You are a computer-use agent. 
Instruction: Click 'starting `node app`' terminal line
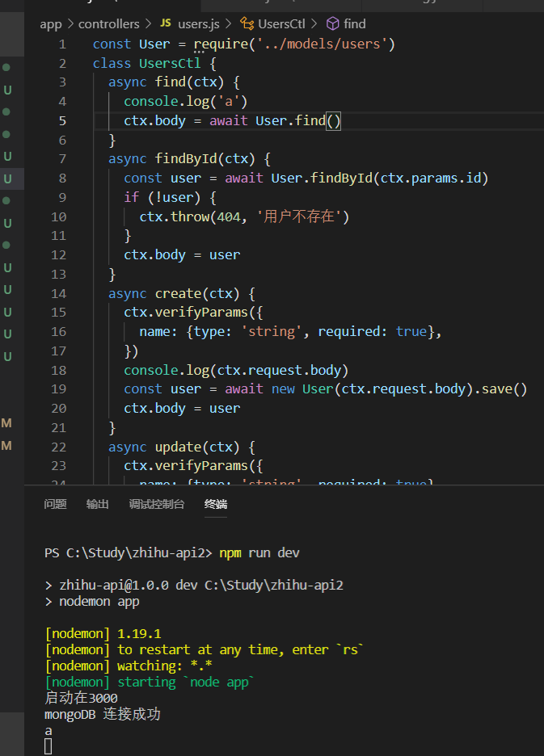185,682
